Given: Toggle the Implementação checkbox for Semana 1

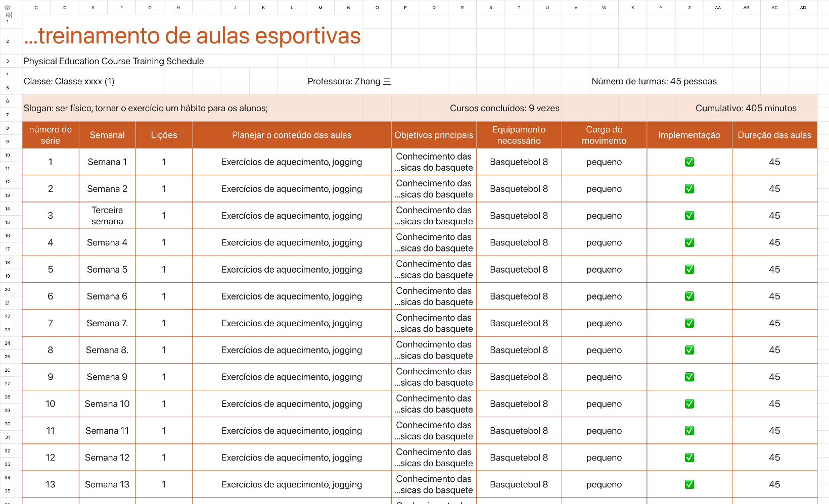Looking at the screenshot, I should point(689,162).
